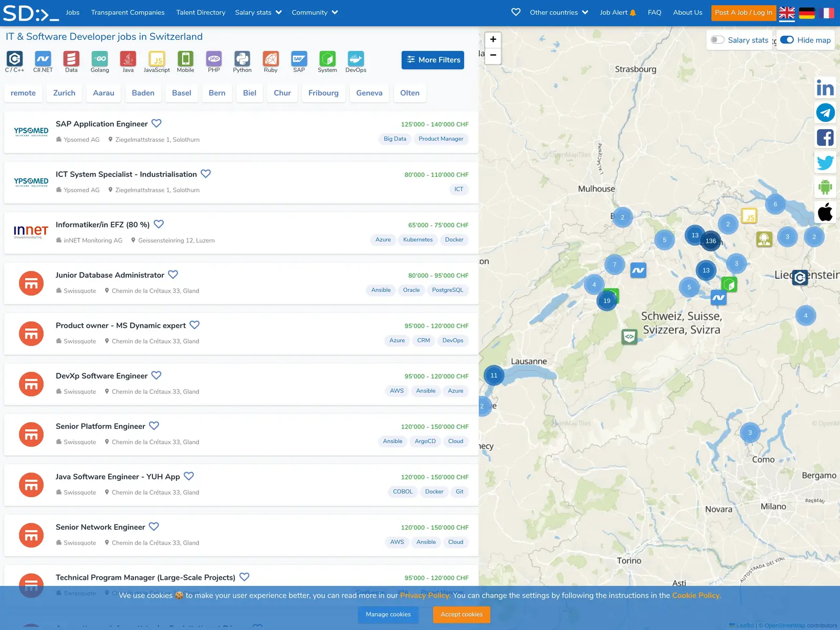Zoom in on the map
The image size is (840, 630).
tap(493, 39)
